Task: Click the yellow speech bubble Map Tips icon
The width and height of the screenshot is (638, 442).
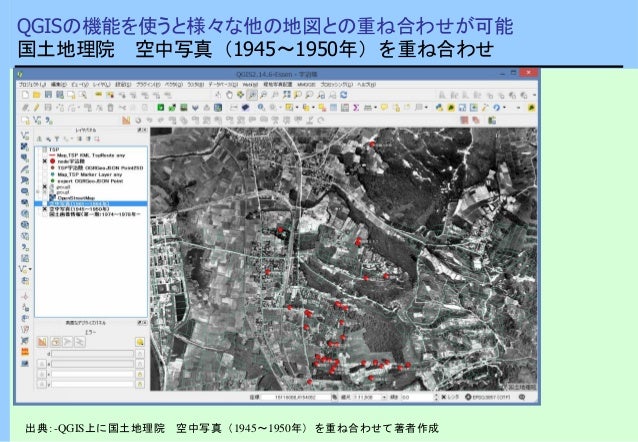Action: tap(384, 107)
